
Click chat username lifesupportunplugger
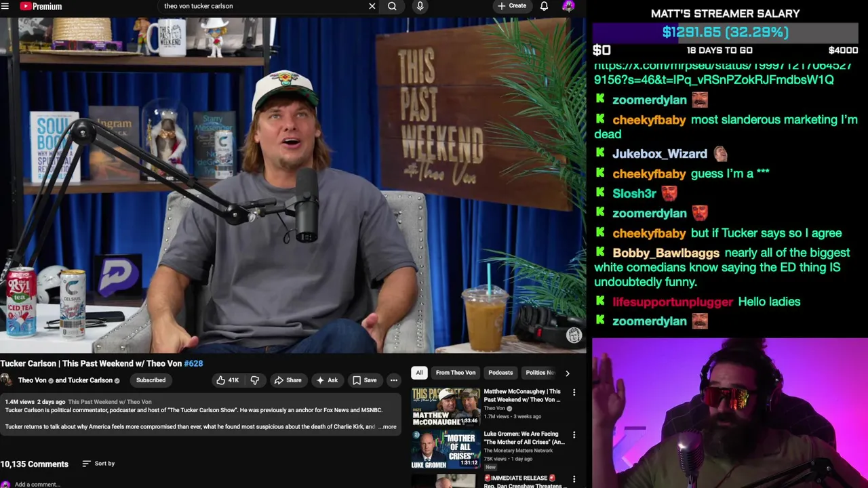pos(672,302)
